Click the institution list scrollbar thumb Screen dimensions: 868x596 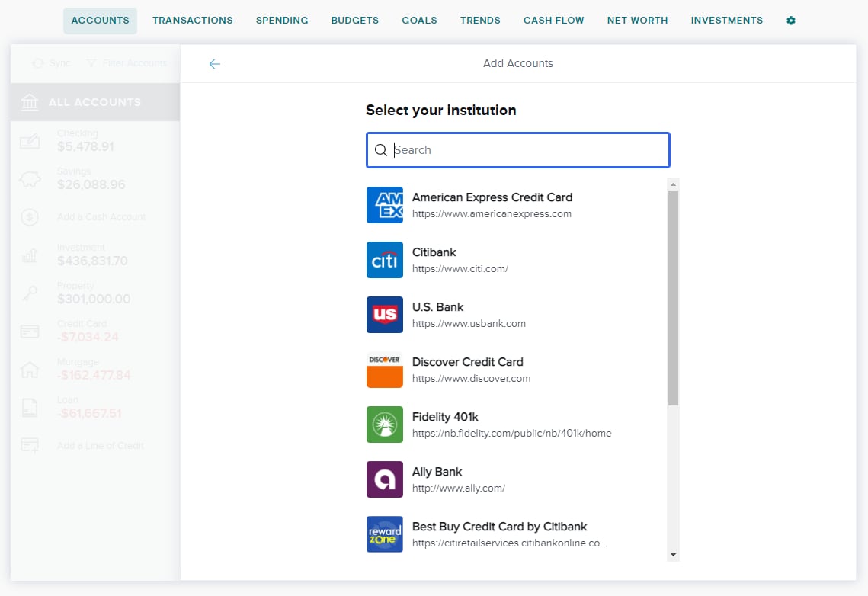pyautogui.click(x=673, y=298)
